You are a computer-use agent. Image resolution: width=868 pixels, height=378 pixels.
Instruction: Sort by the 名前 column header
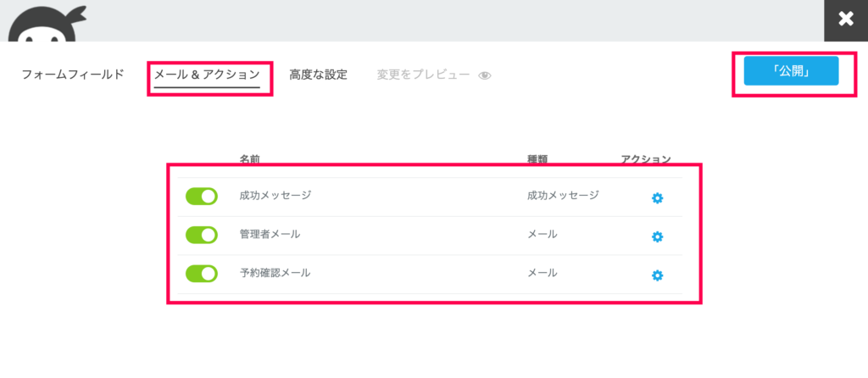pos(249,158)
